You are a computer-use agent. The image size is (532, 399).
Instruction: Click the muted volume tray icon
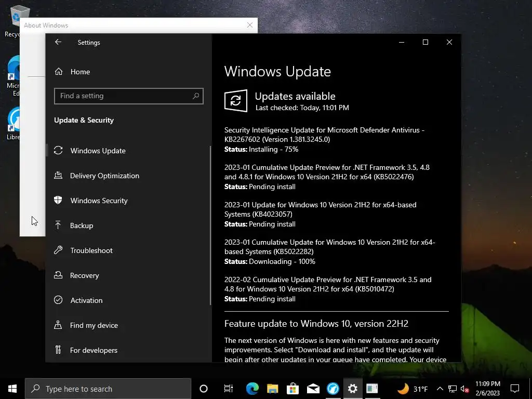(x=464, y=389)
